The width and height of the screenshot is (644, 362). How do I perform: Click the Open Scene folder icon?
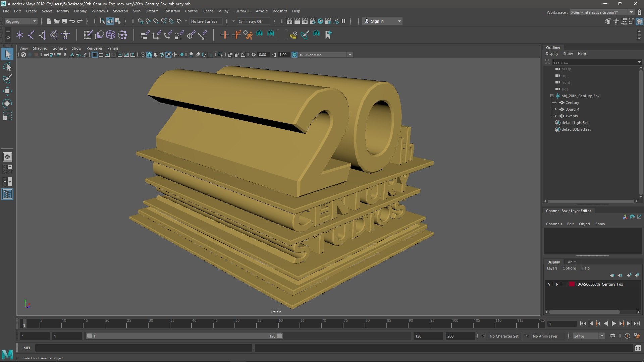[57, 21]
